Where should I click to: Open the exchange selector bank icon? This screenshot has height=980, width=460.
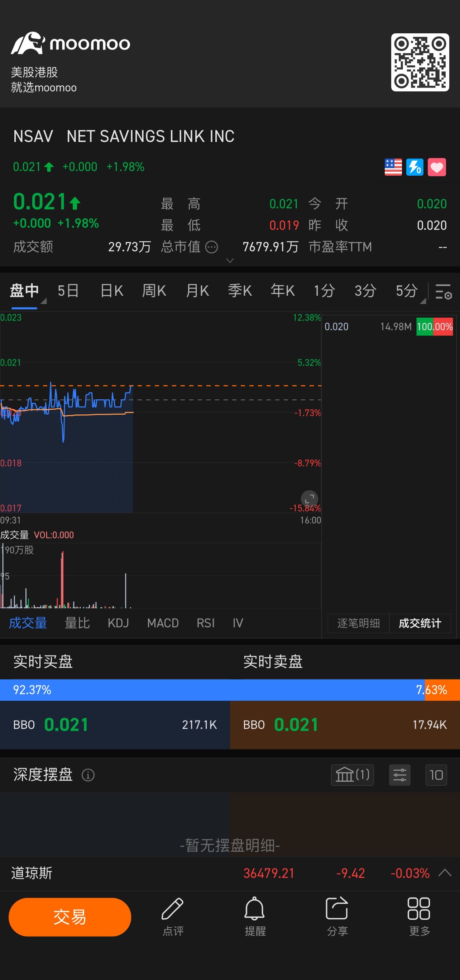[x=353, y=775]
